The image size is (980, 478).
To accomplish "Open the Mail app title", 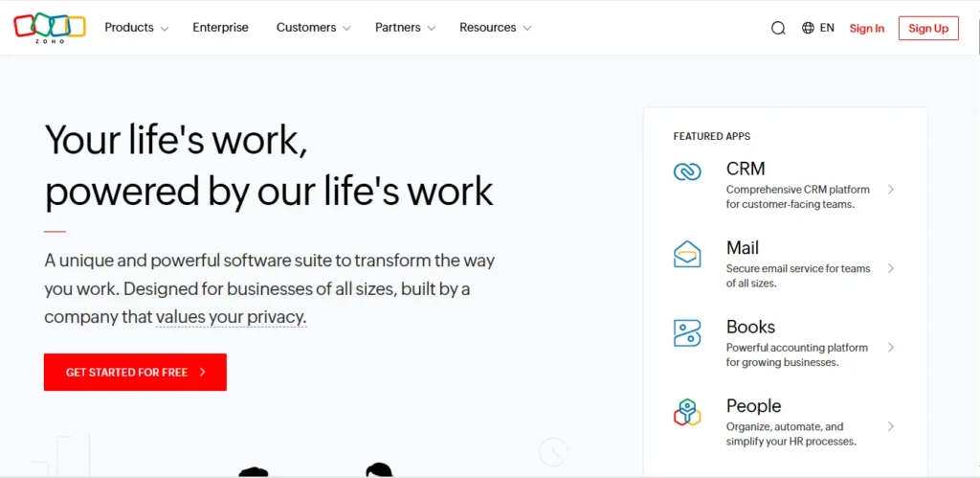I will [743, 248].
